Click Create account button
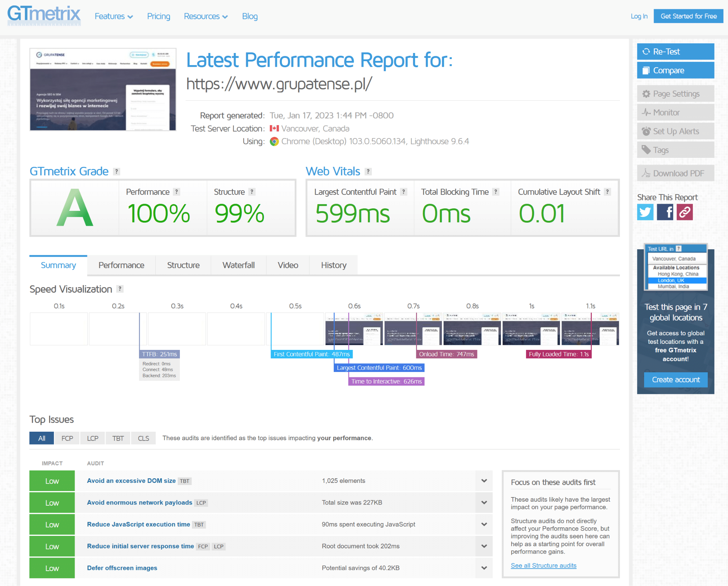Image resolution: width=728 pixels, height=586 pixels. (676, 380)
